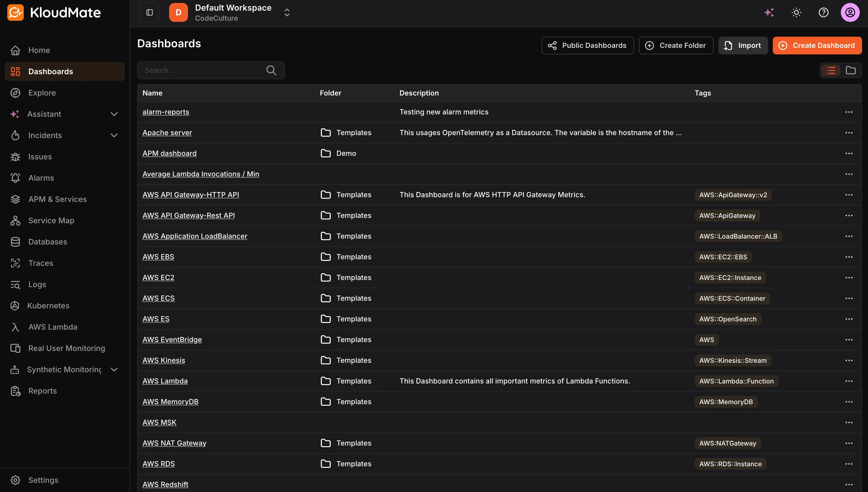Switch to folder view

coord(851,70)
